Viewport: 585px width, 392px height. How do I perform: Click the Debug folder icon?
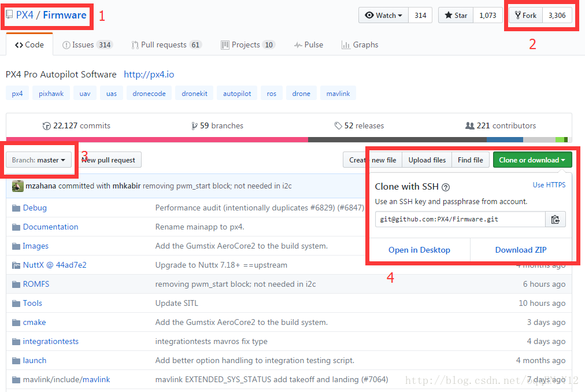[x=16, y=208]
